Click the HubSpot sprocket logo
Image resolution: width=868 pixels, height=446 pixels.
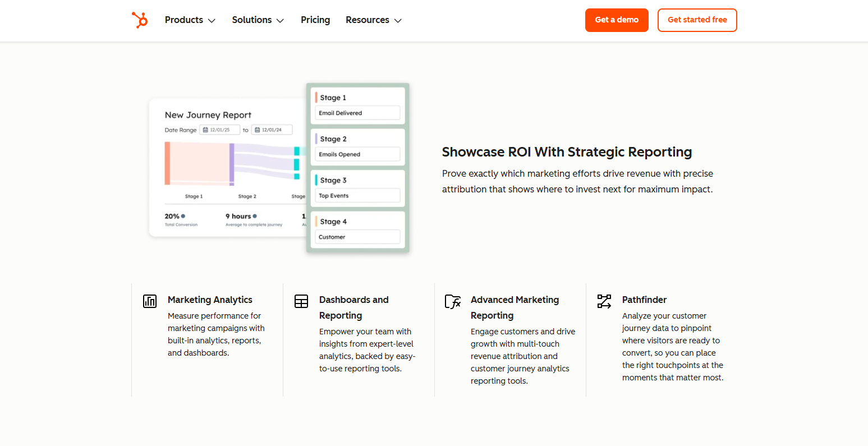pos(140,20)
